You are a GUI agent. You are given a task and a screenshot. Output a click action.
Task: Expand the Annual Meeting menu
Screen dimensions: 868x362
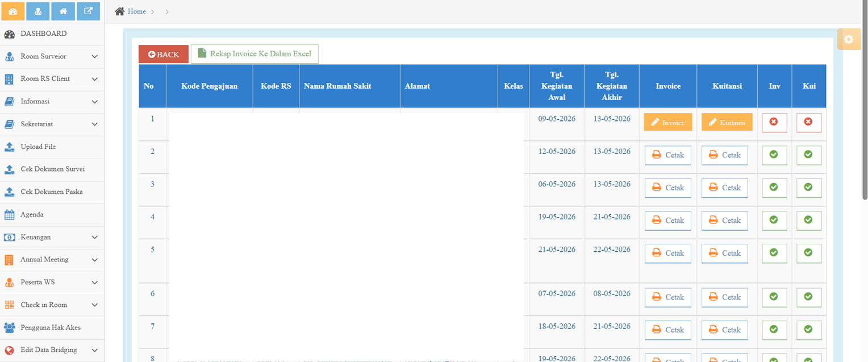tap(52, 260)
